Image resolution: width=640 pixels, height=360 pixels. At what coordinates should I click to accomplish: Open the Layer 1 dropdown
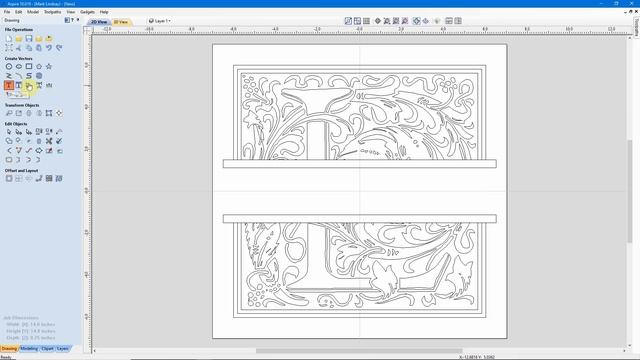pos(160,21)
